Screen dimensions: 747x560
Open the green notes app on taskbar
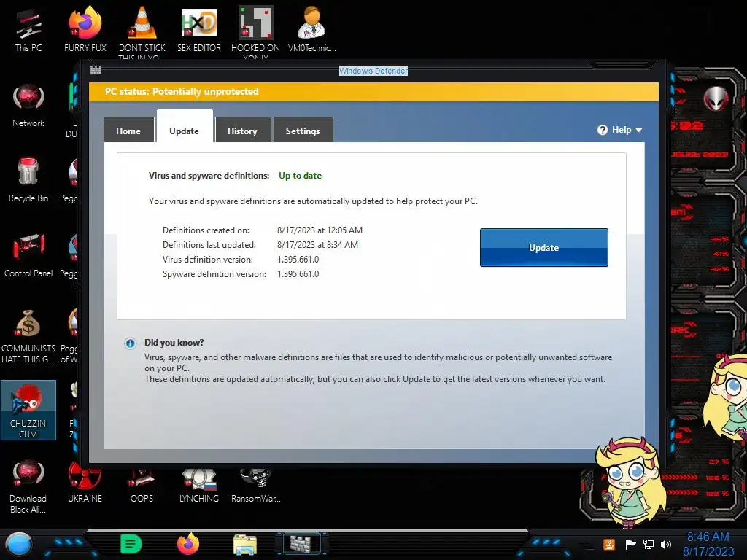pyautogui.click(x=131, y=544)
